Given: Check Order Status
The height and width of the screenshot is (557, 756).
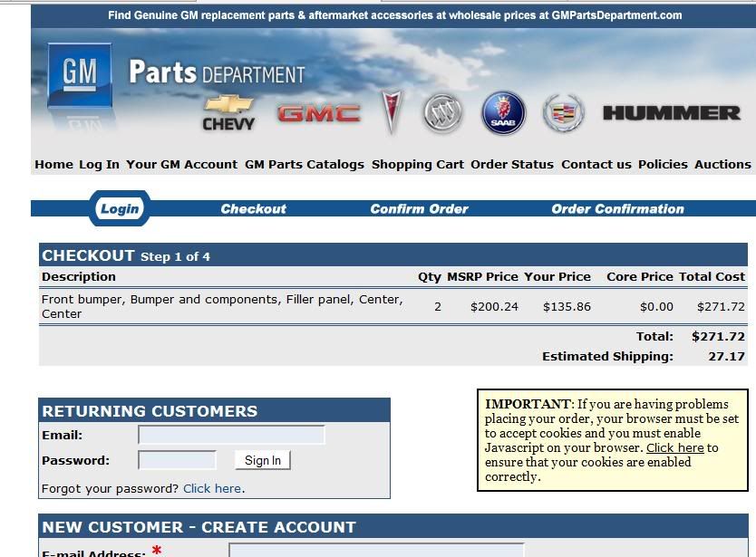Looking at the screenshot, I should 512,164.
